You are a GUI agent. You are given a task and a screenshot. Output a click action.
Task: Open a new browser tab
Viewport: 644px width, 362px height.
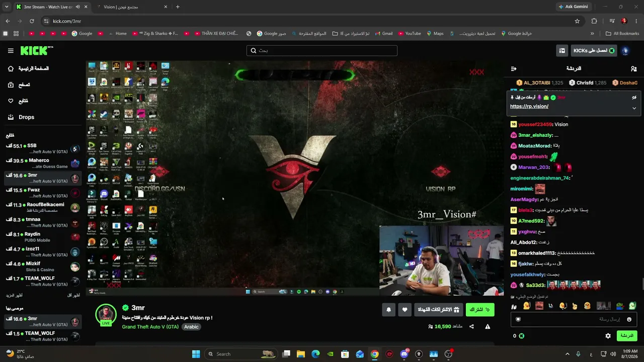click(x=178, y=7)
